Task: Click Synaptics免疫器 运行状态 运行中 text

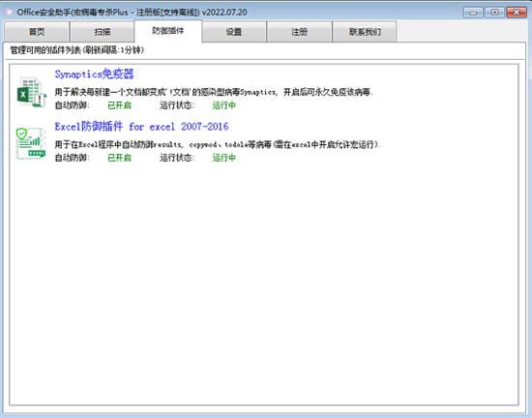Action: click(x=224, y=105)
